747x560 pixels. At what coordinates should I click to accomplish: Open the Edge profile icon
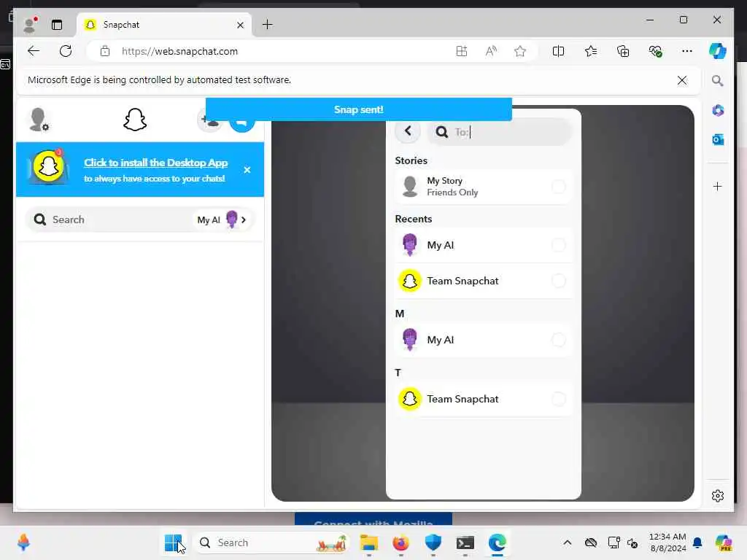tap(29, 25)
